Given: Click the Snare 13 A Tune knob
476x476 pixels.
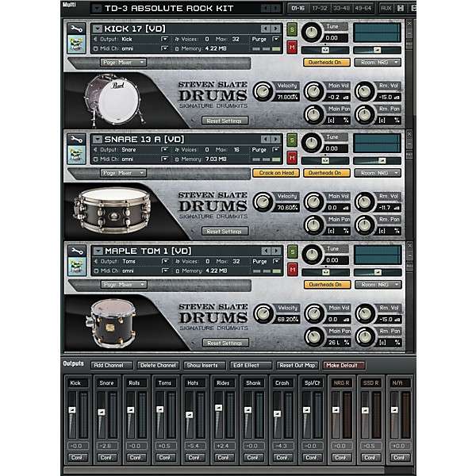Looking at the screenshot, I should click(312, 143).
